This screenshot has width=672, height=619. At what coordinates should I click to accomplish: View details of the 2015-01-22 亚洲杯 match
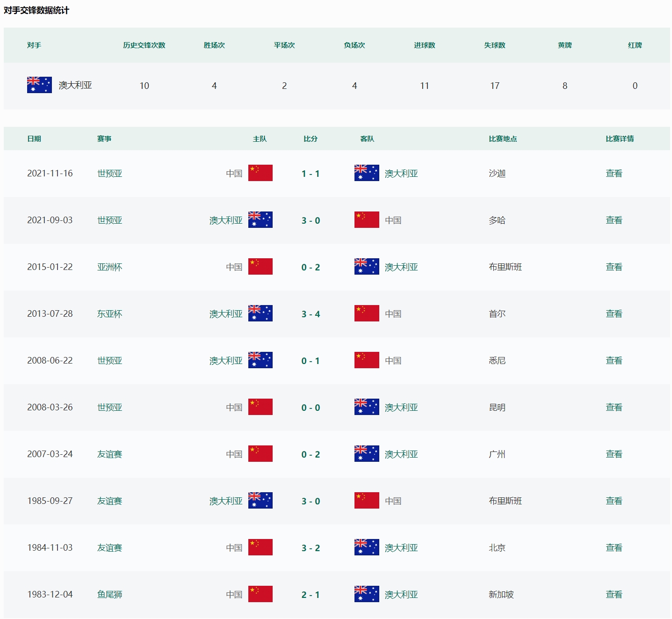(x=614, y=267)
